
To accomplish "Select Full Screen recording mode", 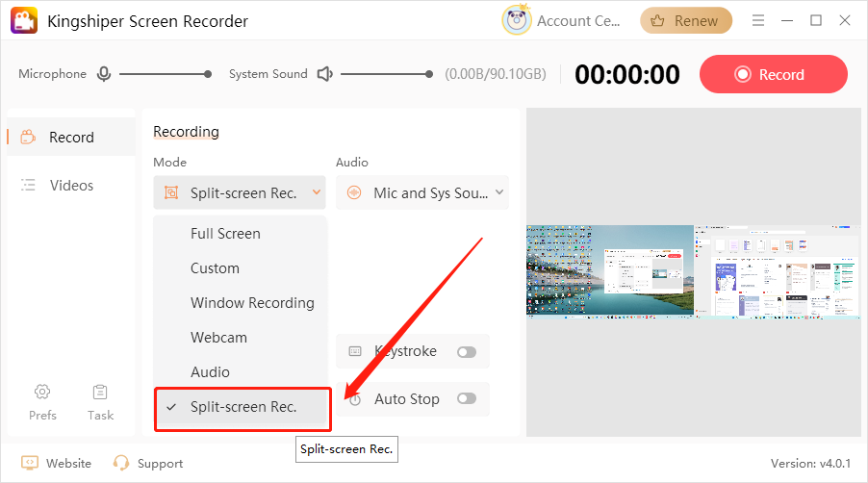I will [x=225, y=234].
